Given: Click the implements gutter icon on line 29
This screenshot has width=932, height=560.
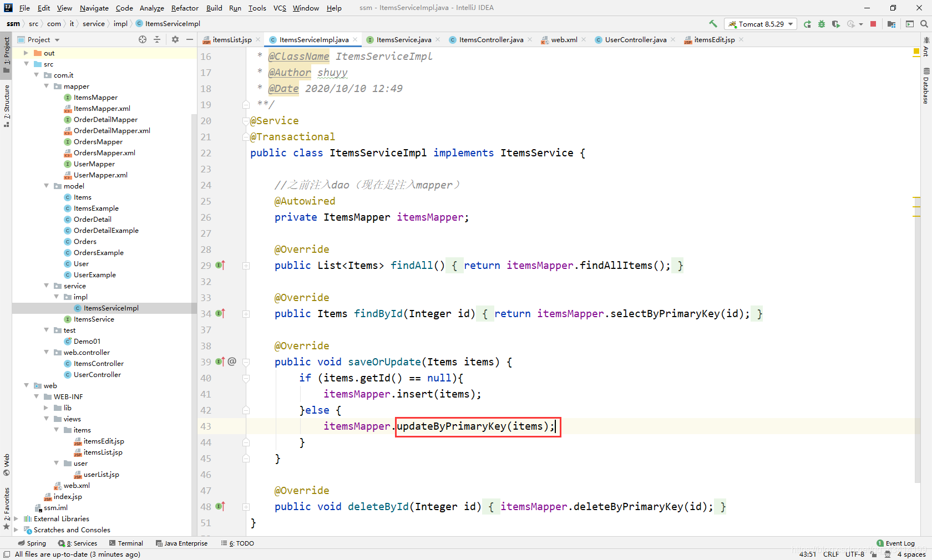Looking at the screenshot, I should 220,265.
